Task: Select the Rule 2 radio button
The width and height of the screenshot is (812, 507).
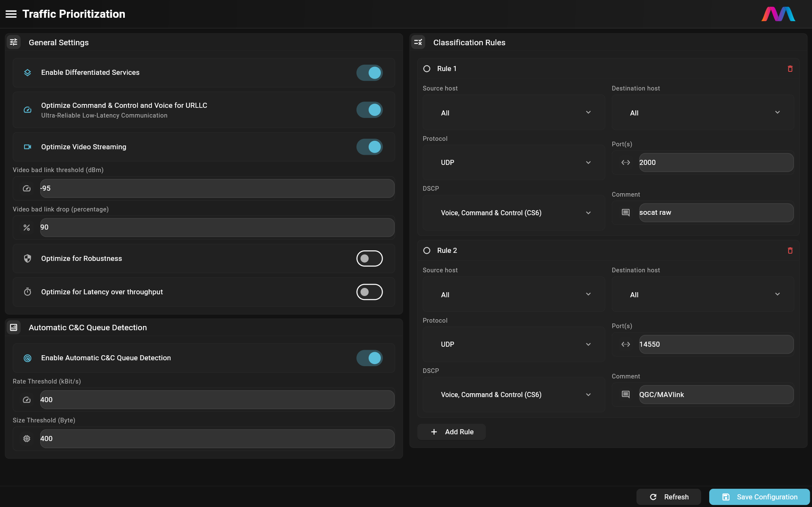Action: click(x=427, y=250)
